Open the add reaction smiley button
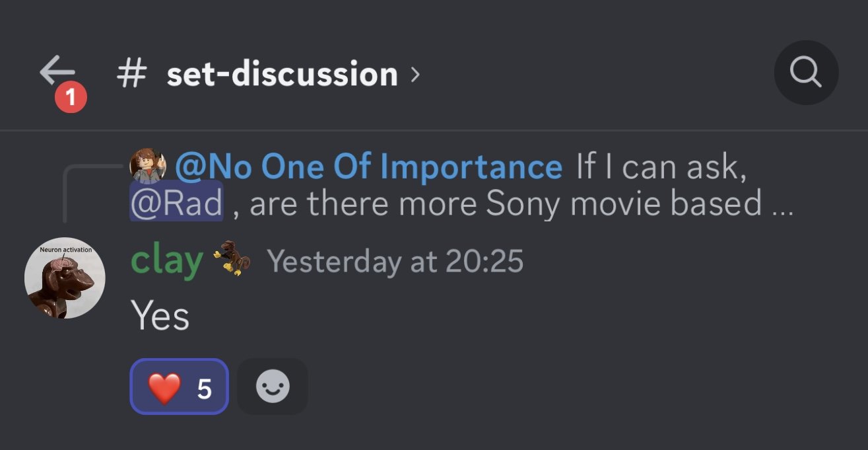 (x=272, y=387)
